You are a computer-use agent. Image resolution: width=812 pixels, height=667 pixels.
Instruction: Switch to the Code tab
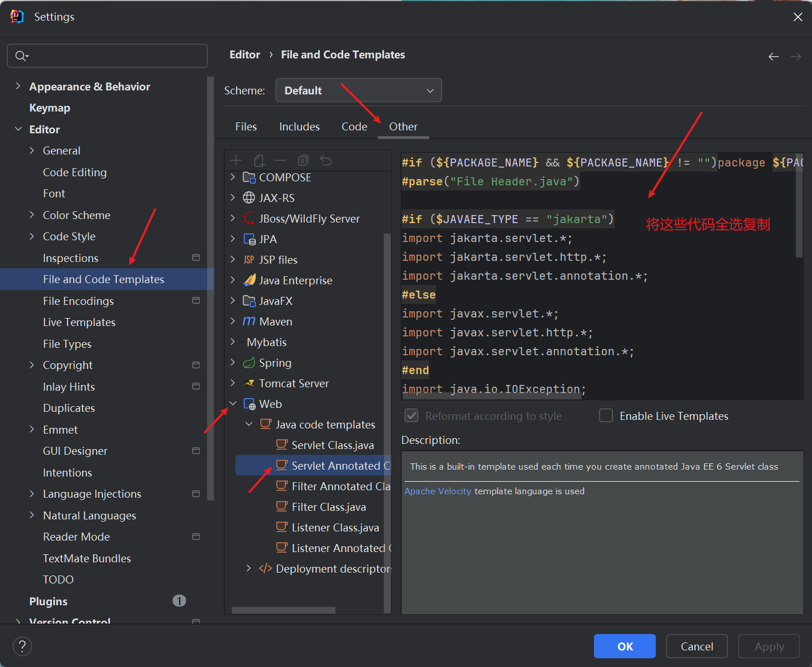coord(354,126)
